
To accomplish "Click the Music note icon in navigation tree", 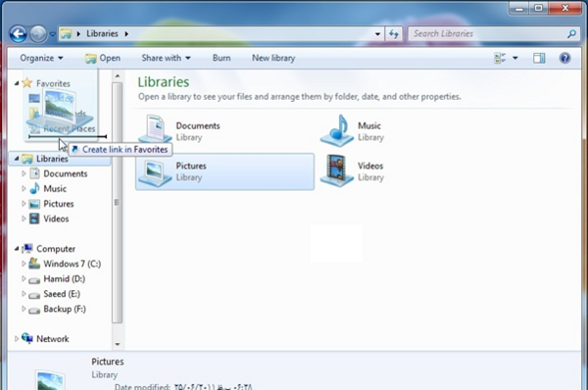I will click(34, 188).
